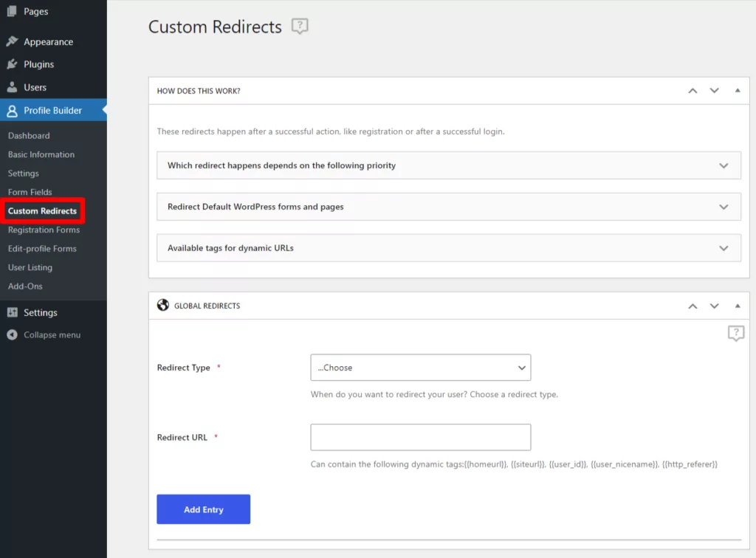Click move-down arrow in Global Redirects panel
Image resolution: width=756 pixels, height=558 pixels.
coord(714,306)
